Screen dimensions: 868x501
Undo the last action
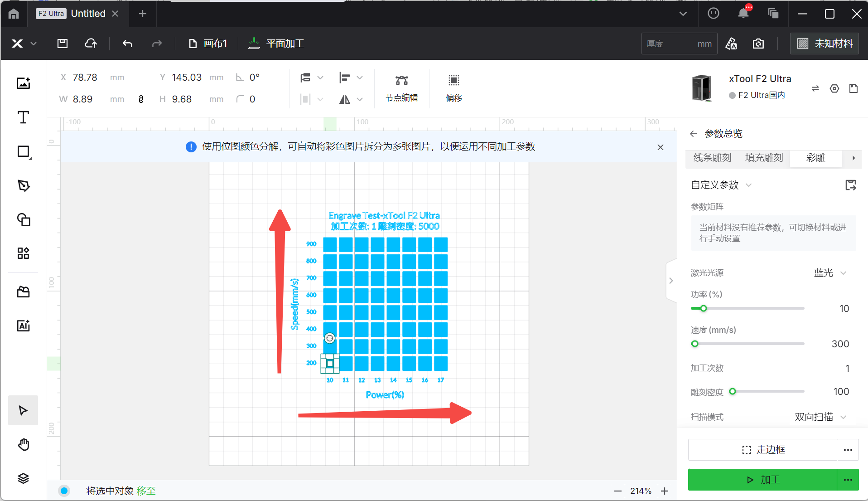(128, 44)
